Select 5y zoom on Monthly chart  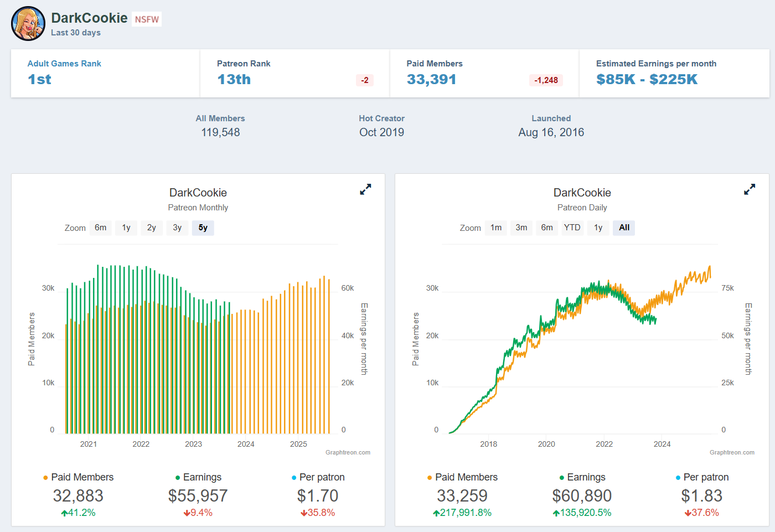pyautogui.click(x=203, y=228)
